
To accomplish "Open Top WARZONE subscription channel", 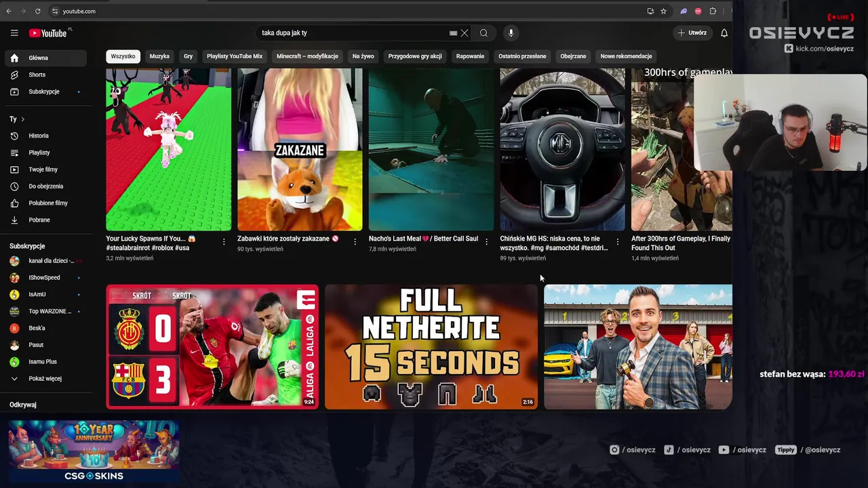I will (x=46, y=311).
